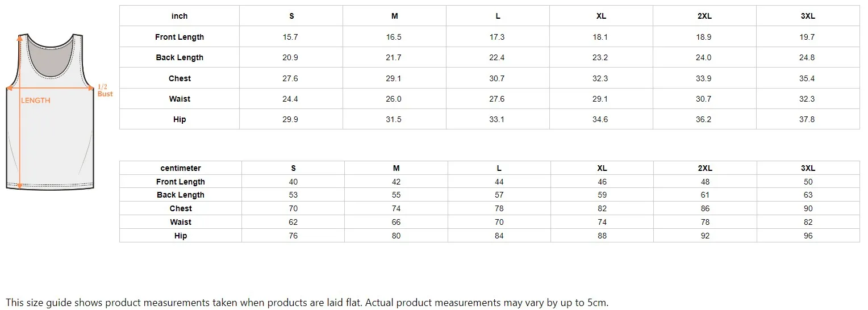868x310 pixels.
Task: Select the Back Length row label in the centimeter table
Action: 181,195
